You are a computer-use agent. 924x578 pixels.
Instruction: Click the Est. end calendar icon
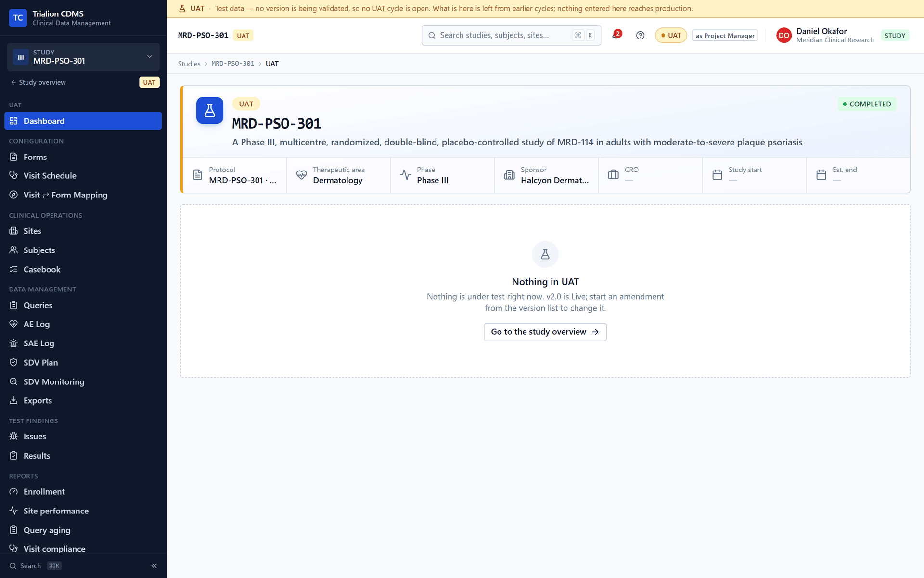(821, 175)
